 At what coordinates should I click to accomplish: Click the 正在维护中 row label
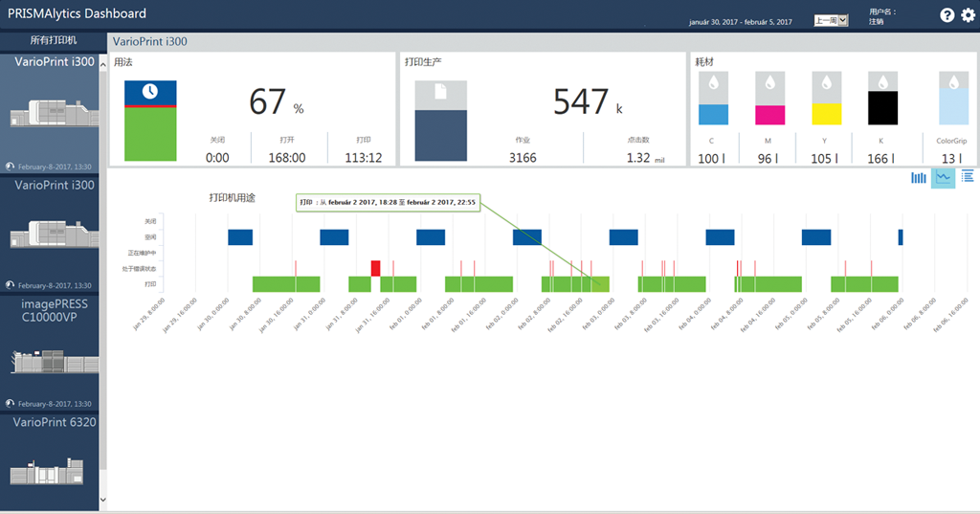click(142, 253)
